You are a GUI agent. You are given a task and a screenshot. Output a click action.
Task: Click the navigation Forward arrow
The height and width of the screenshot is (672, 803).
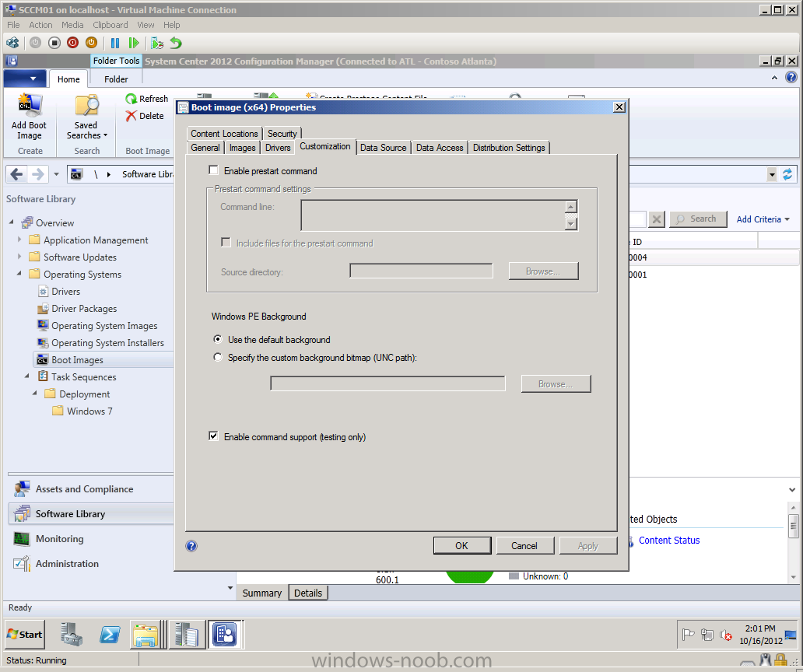click(38, 174)
